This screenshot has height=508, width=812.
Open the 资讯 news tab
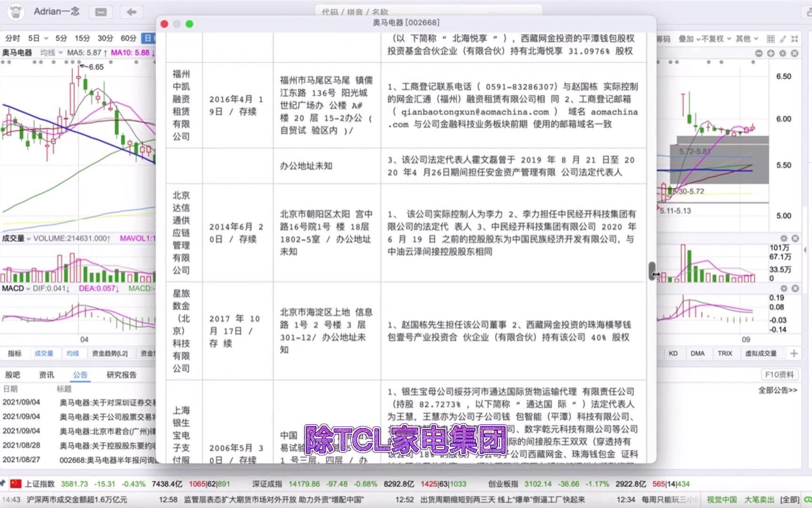pyautogui.click(x=47, y=375)
